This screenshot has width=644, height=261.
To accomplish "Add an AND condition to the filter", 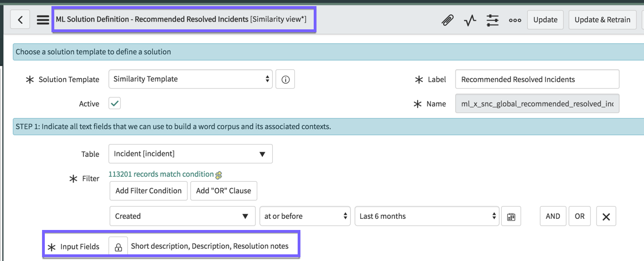I will click(x=553, y=216).
